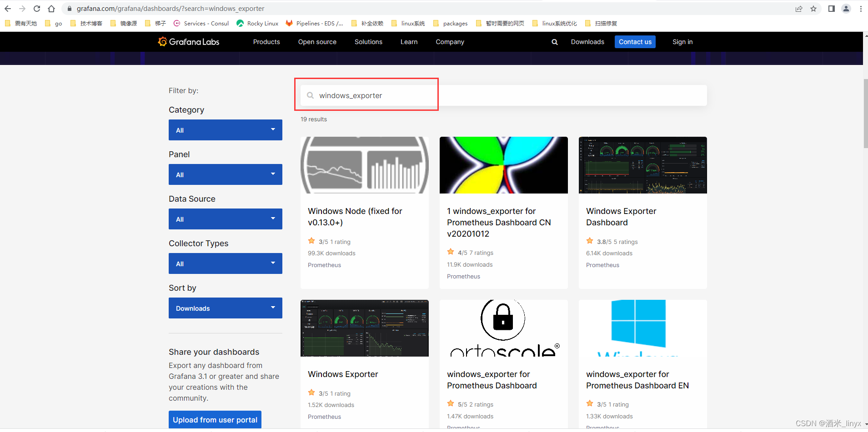The width and height of the screenshot is (868, 432).
Task: Click the browser address bar URL
Action: click(x=171, y=9)
